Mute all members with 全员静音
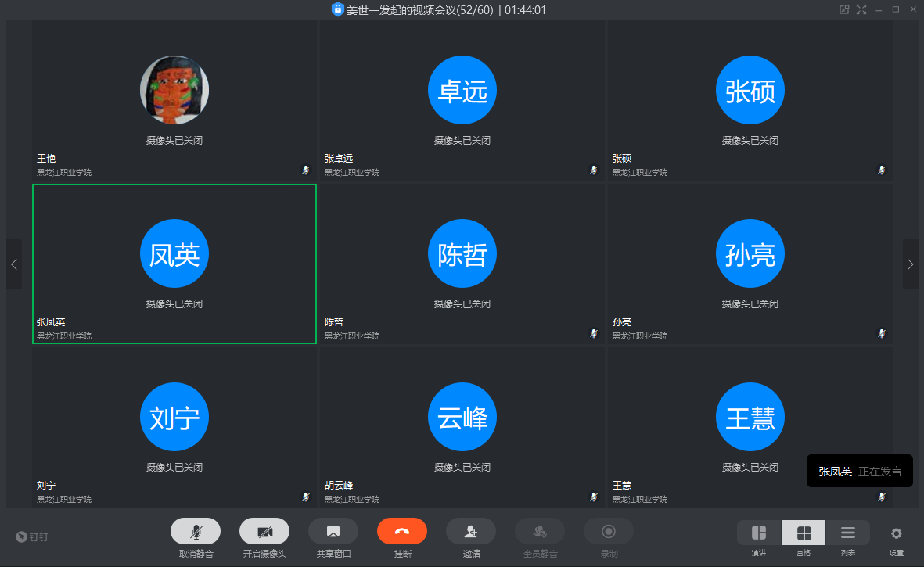This screenshot has height=567, width=924. point(539,532)
